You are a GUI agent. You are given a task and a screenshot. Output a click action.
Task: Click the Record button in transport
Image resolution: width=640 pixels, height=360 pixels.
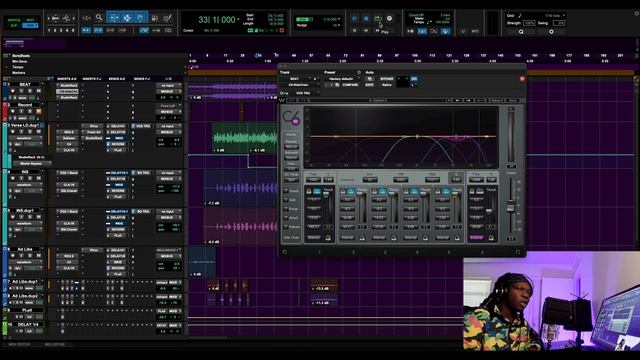[x=389, y=18]
